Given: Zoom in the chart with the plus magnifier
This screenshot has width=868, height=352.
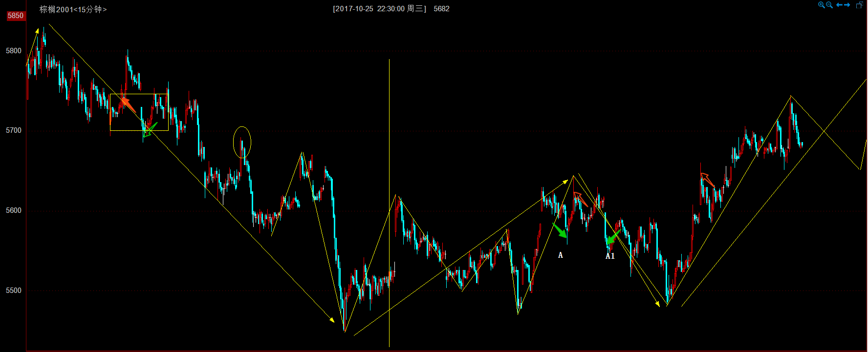Looking at the screenshot, I should (822, 5).
